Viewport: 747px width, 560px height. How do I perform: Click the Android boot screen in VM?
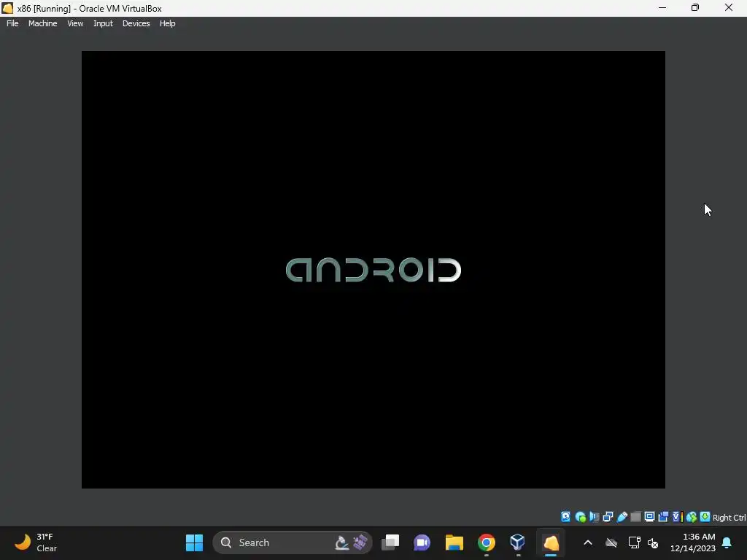(373, 270)
